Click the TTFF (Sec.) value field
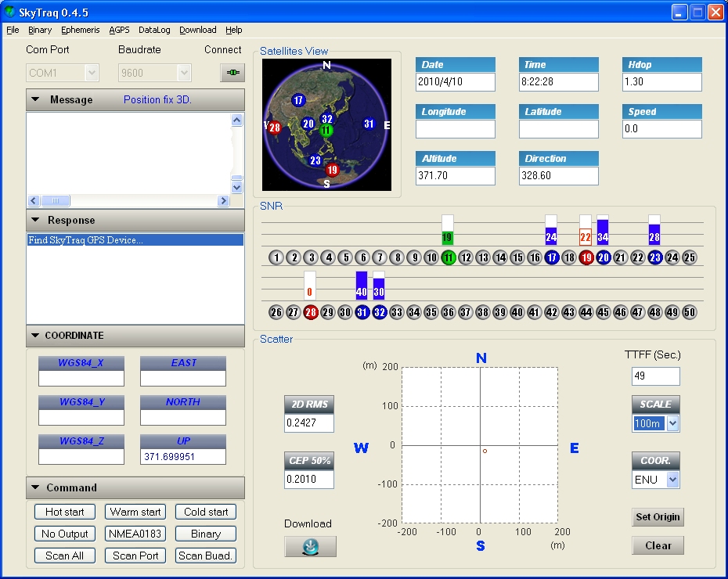The width and height of the screenshot is (728, 579). [x=655, y=376]
